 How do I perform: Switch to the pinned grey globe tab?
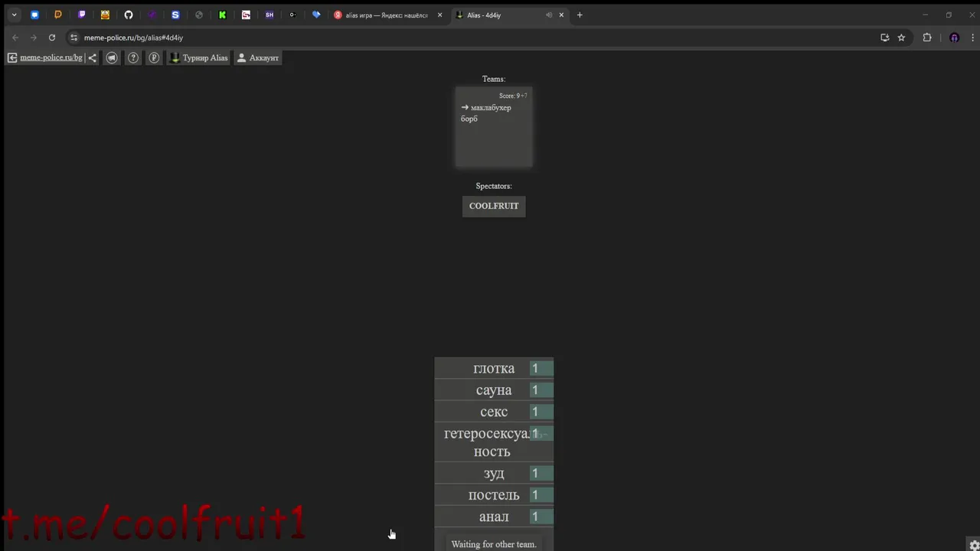coord(199,15)
